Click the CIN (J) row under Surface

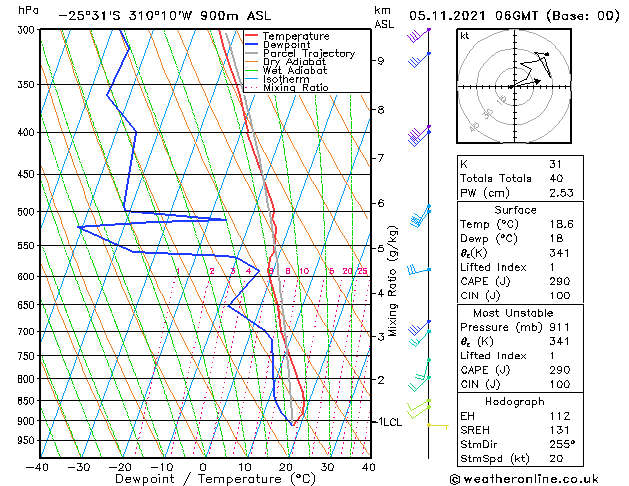coord(520,296)
